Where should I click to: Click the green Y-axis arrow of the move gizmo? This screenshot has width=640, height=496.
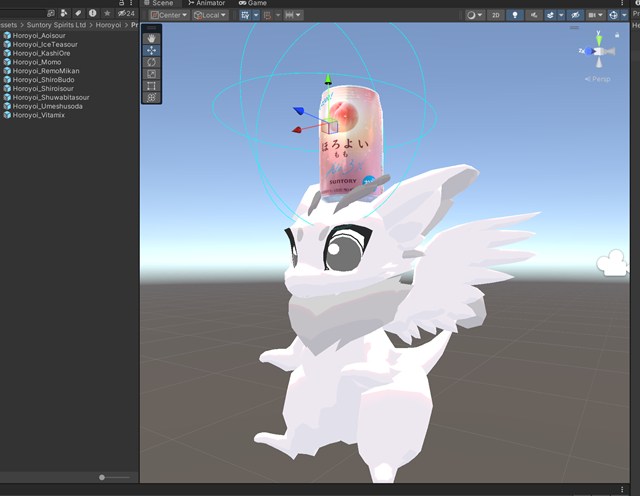pos(327,79)
